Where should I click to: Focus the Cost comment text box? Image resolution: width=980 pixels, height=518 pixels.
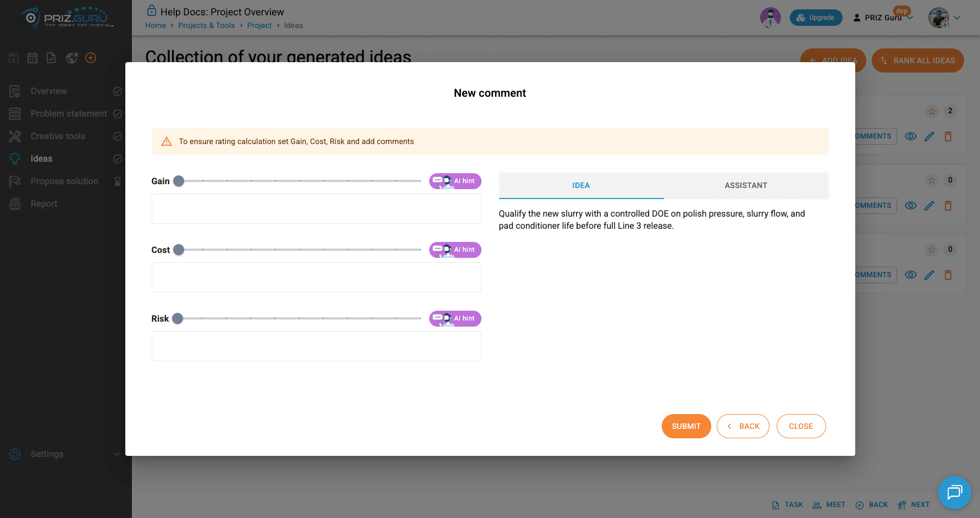316,277
